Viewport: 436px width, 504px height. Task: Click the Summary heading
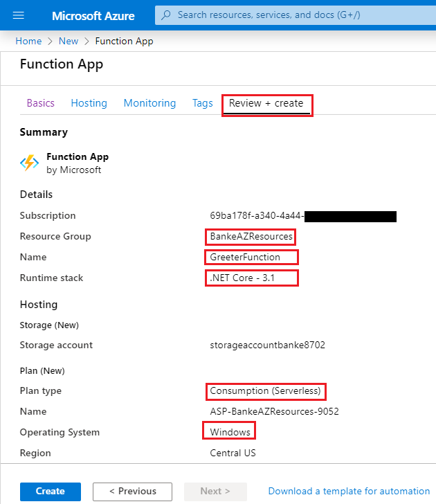(x=44, y=132)
